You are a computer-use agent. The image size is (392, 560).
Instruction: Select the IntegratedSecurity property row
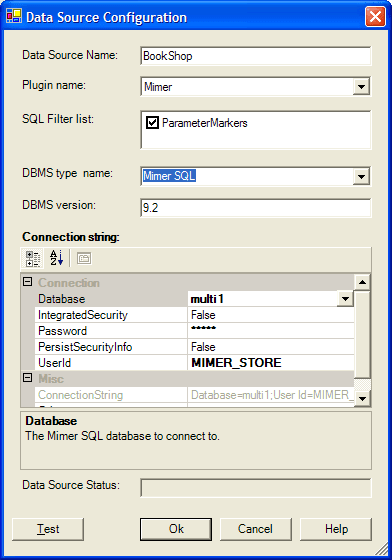point(195,315)
